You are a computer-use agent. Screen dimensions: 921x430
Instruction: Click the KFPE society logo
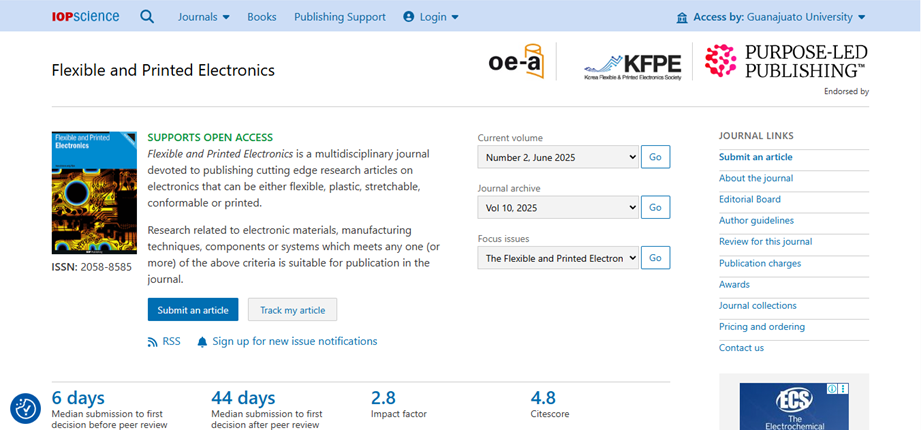click(633, 67)
